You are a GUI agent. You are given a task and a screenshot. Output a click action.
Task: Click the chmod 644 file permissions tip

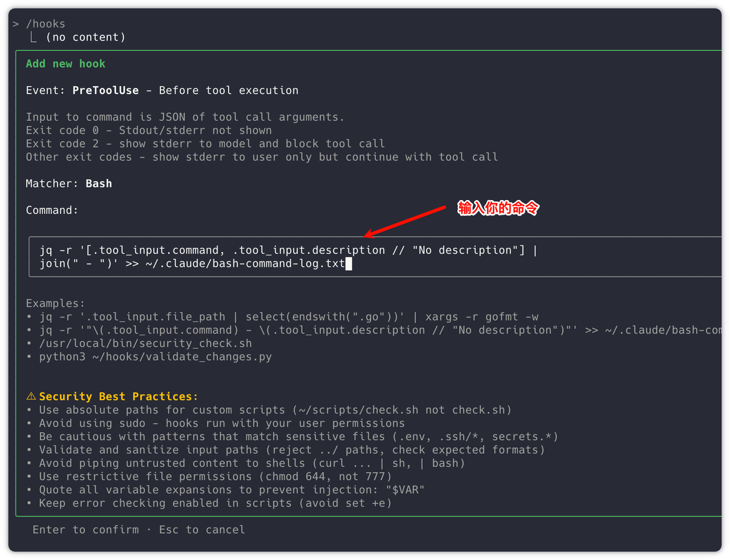216,477
